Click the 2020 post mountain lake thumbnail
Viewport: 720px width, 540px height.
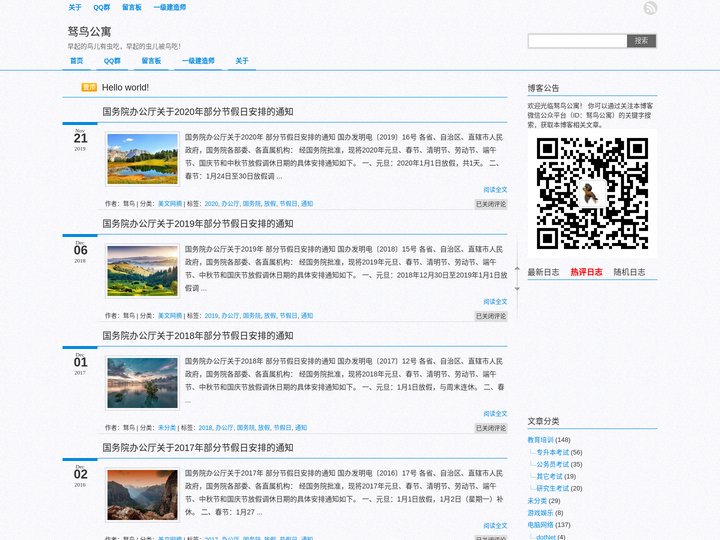tap(142, 159)
